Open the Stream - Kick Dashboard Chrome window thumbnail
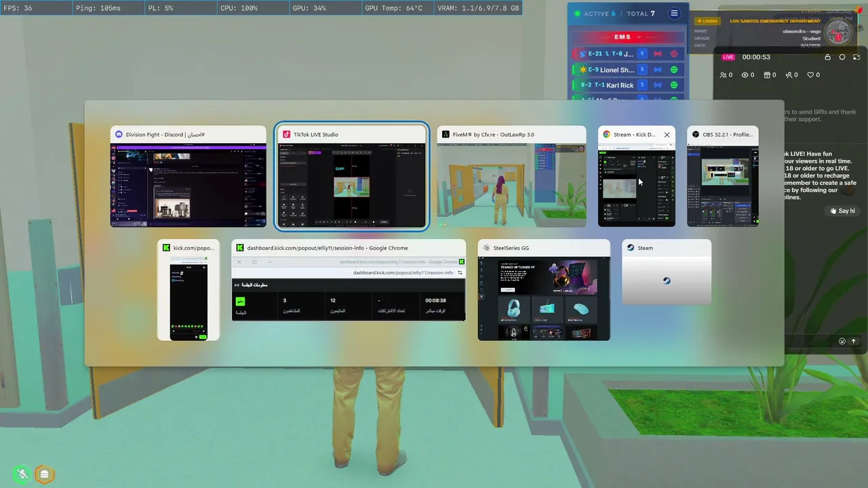Screen dimensions: 868x488 636,176
